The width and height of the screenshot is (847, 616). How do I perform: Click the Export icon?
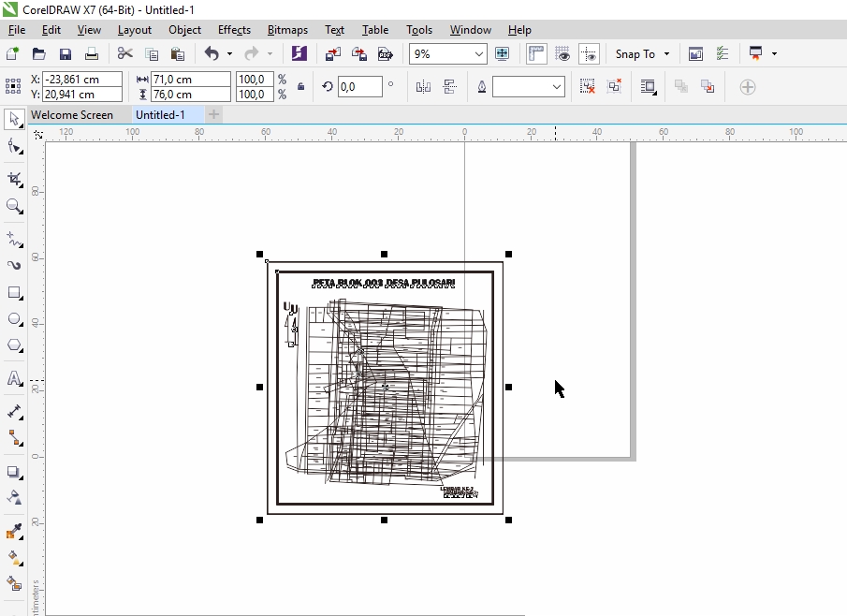click(x=359, y=53)
